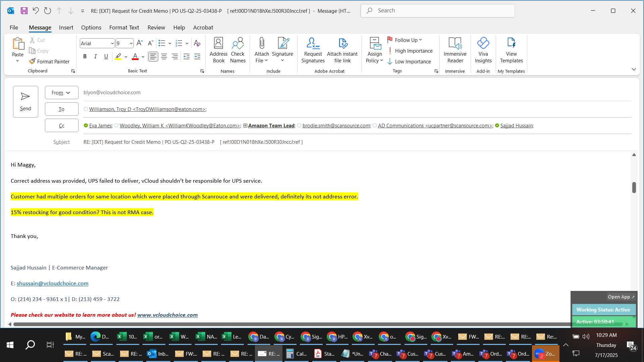644x362 pixels.
Task: Run Check Names
Action: (238, 50)
